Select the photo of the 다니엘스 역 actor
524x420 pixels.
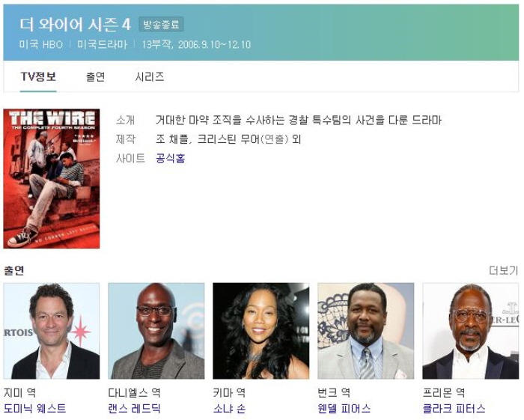pos(156,331)
